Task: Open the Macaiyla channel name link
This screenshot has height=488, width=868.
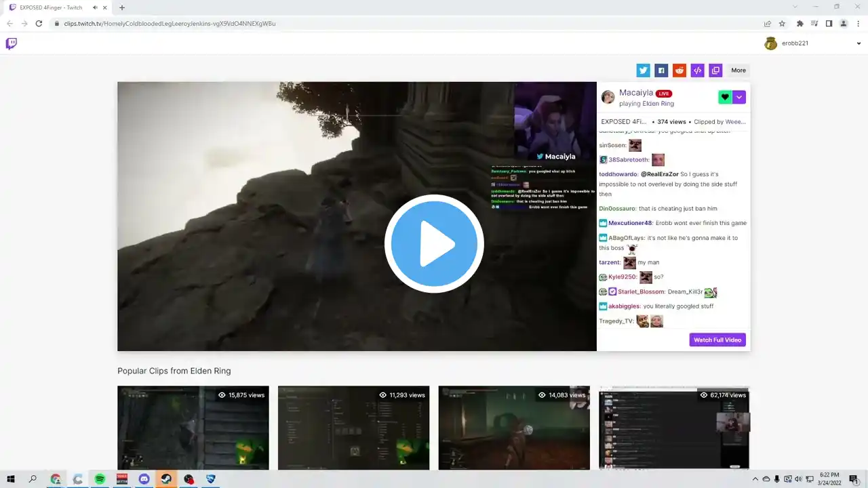Action: 636,93
